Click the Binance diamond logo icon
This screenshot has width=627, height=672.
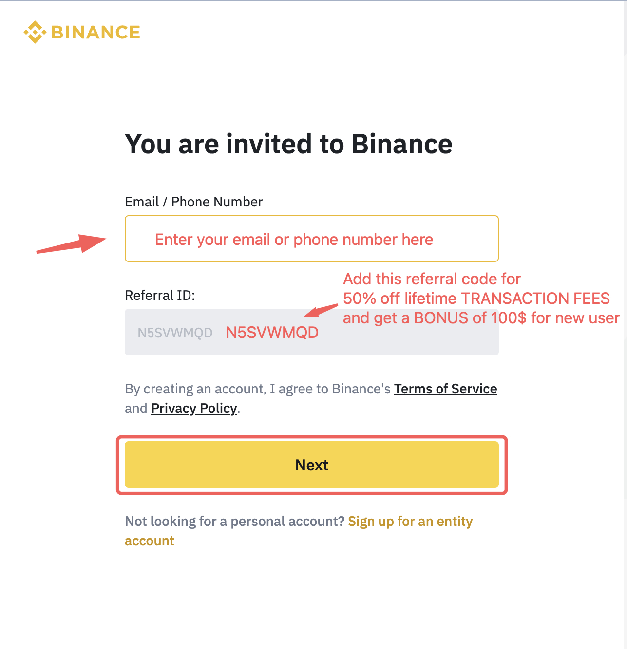click(x=34, y=32)
